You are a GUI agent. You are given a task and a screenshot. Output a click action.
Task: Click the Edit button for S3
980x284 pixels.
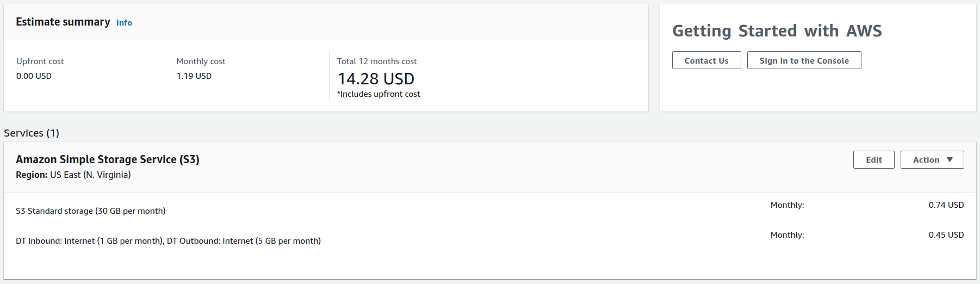[x=873, y=160]
